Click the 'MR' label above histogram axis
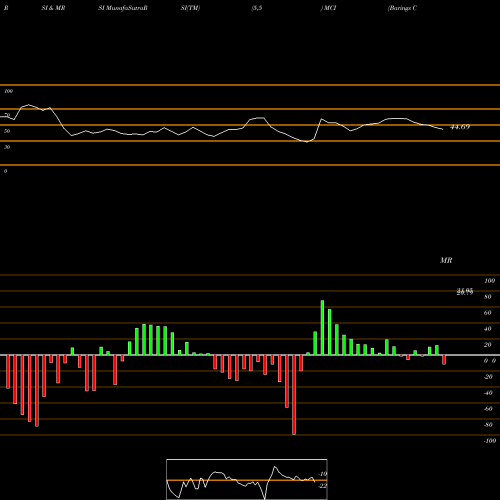Image resolution: width=500 pixels, height=500 pixels. (446, 260)
